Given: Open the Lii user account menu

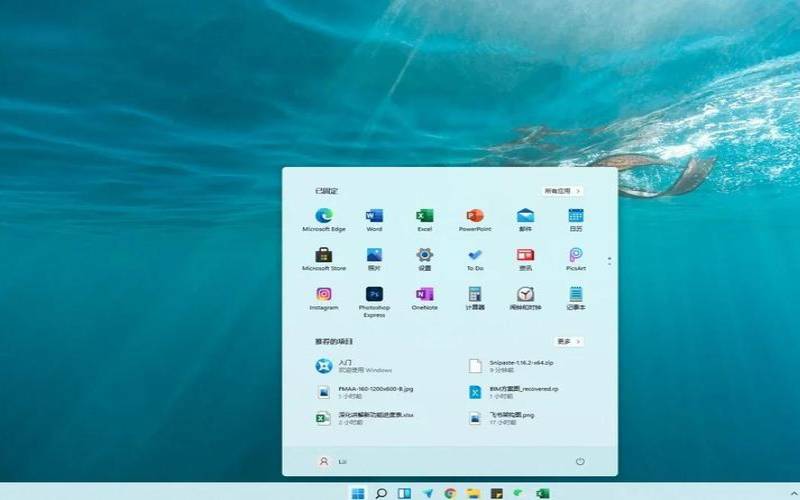Looking at the screenshot, I should click(332, 461).
